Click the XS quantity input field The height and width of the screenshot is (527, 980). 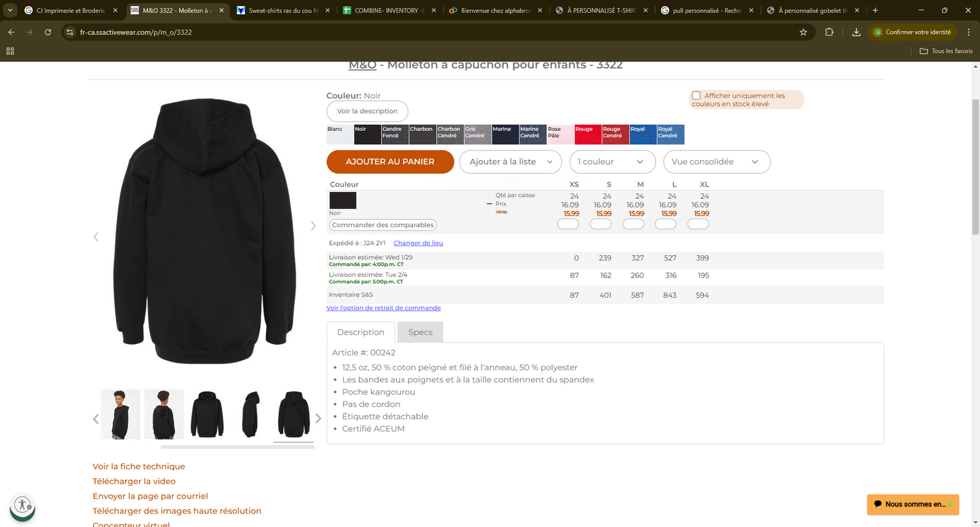click(x=568, y=225)
